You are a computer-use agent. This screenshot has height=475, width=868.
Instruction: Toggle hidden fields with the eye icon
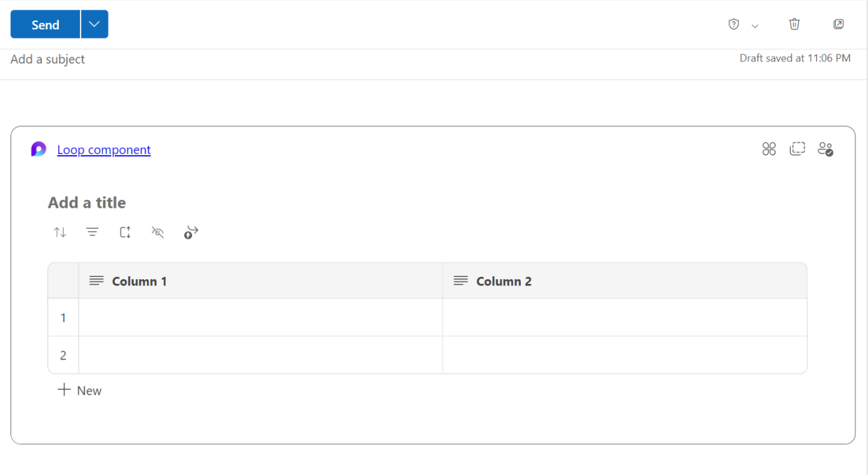[x=157, y=232]
